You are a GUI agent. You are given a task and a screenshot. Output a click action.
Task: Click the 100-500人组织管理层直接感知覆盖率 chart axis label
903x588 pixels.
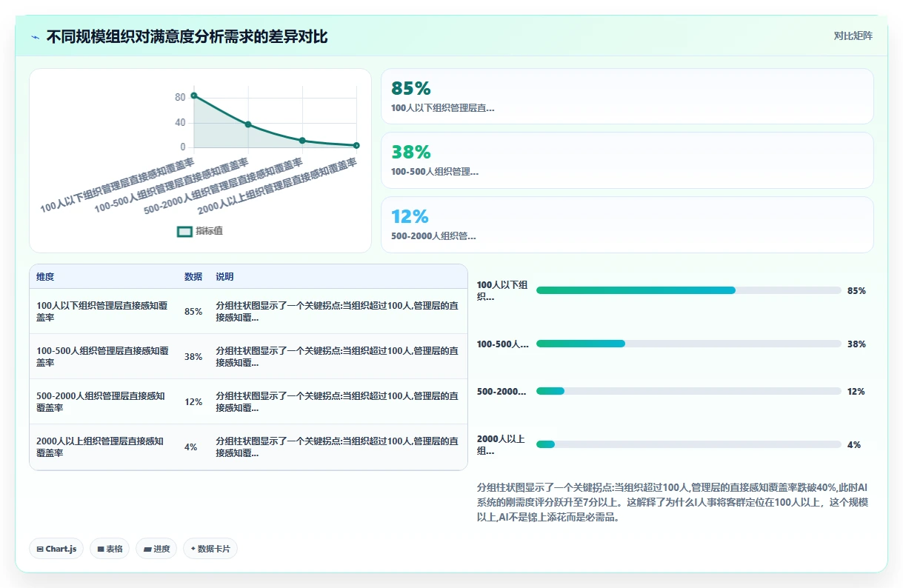click(x=172, y=187)
